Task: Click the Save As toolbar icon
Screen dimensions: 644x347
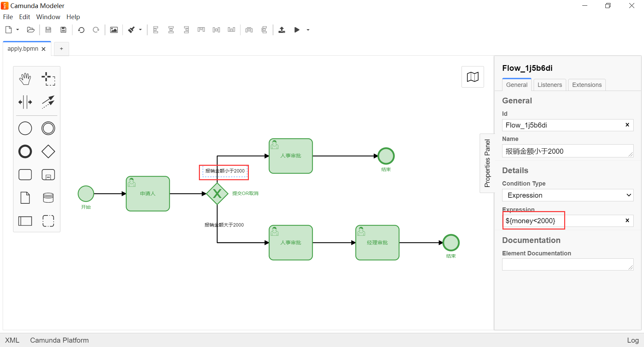Action: click(x=63, y=30)
